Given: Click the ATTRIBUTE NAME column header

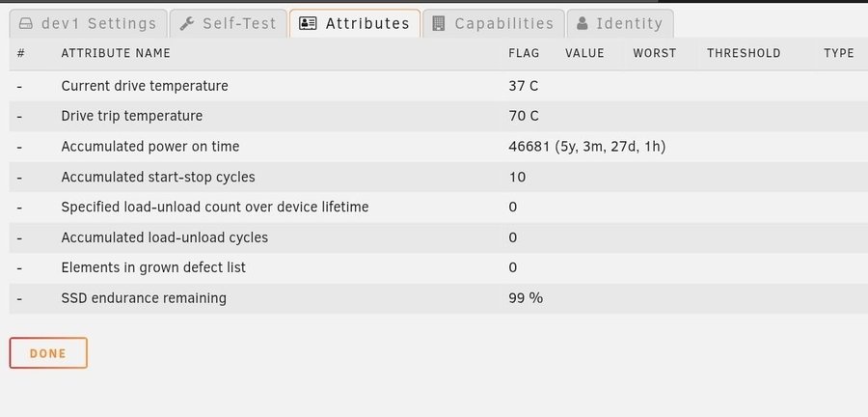Looking at the screenshot, I should pos(116,53).
